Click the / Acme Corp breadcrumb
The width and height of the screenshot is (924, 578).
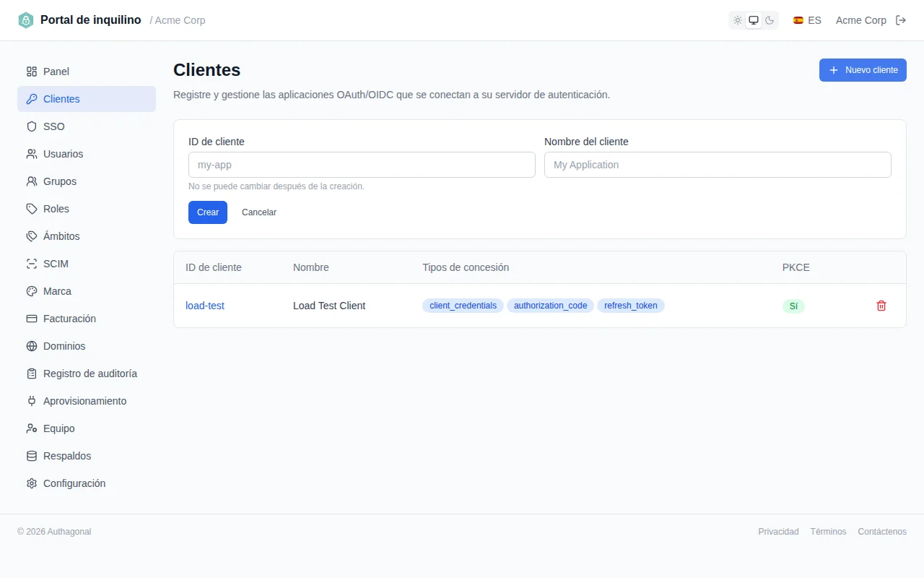[x=178, y=20]
